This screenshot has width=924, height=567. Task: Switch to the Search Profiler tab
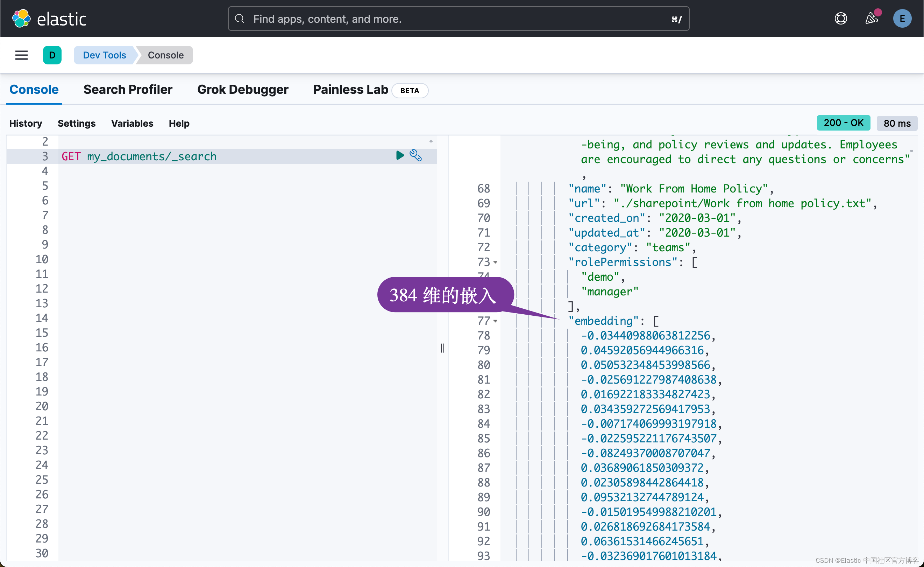(x=128, y=90)
